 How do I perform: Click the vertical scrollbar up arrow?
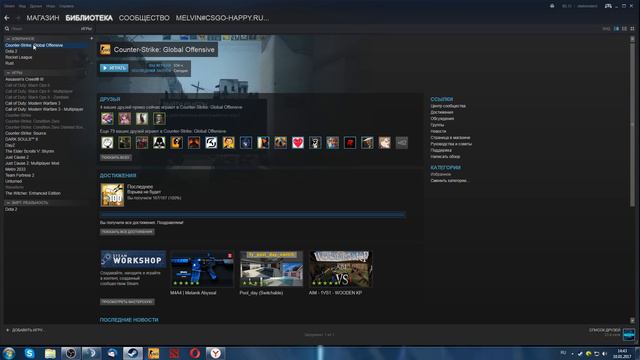[632, 39]
